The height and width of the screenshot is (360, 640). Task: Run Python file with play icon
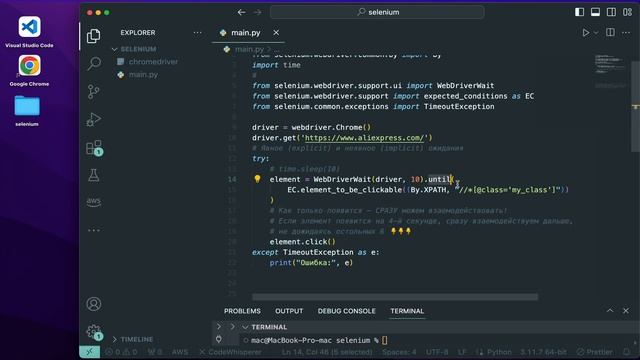tap(586, 33)
